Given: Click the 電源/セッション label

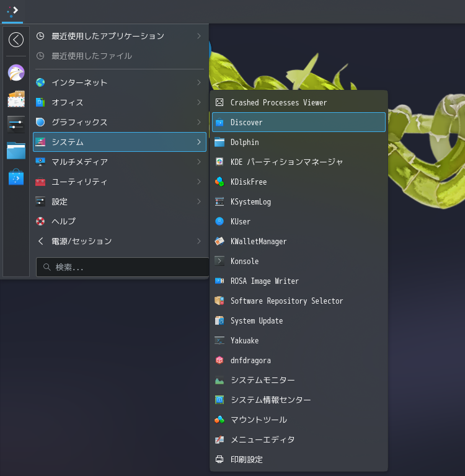Looking at the screenshot, I should click(x=82, y=241).
